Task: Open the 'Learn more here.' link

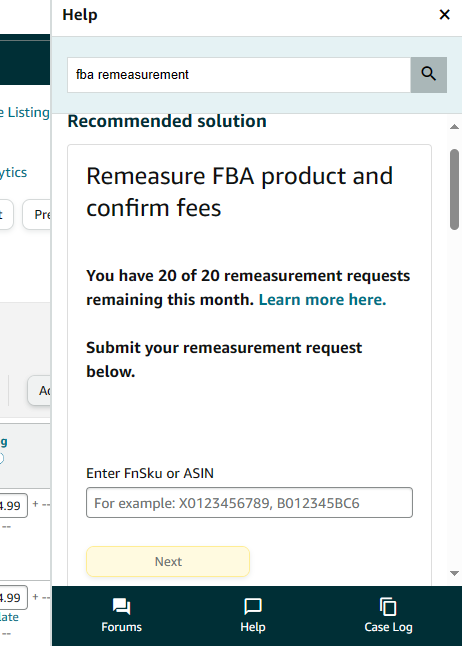Action: (x=322, y=300)
